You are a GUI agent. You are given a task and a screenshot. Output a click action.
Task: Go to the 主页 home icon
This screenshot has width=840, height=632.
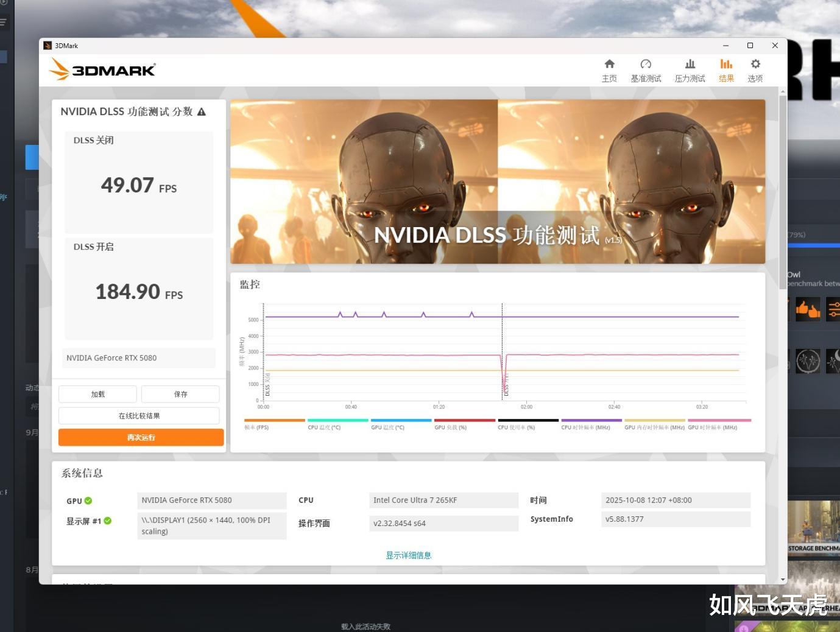pos(609,65)
